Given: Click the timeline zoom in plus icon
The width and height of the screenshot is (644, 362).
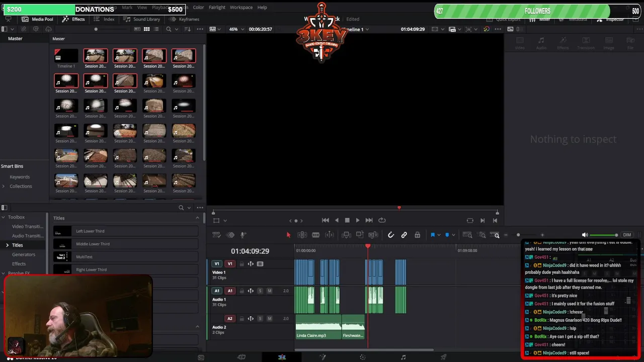Looking at the screenshot, I should point(542,235).
